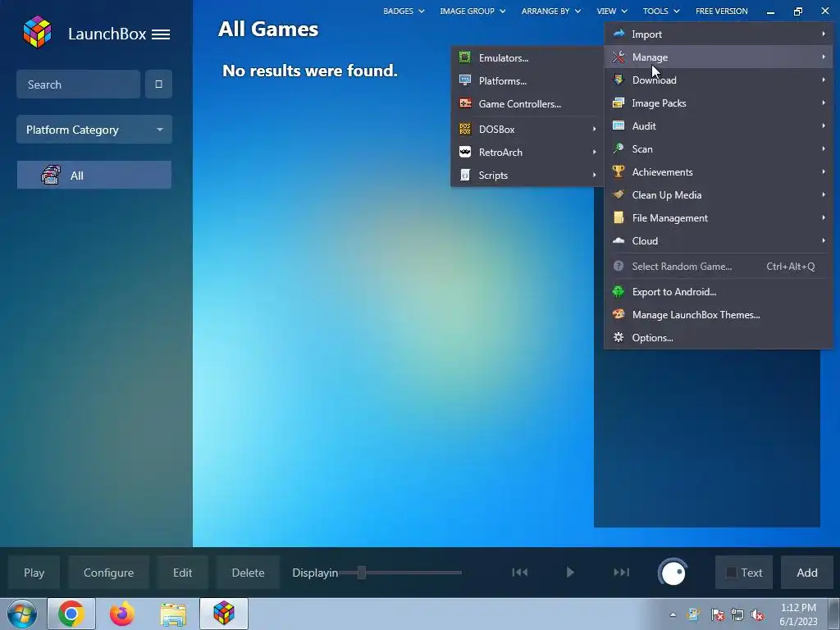Click the LaunchBox cube logo

pyautogui.click(x=37, y=32)
